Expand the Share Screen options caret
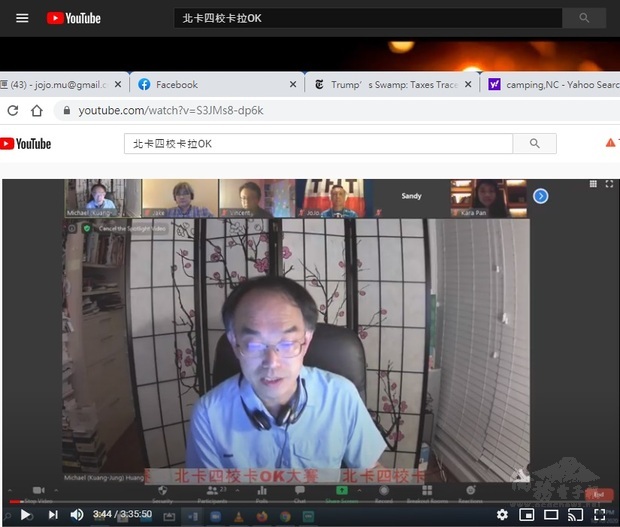Viewport: 620px width, 527px height. (x=359, y=490)
